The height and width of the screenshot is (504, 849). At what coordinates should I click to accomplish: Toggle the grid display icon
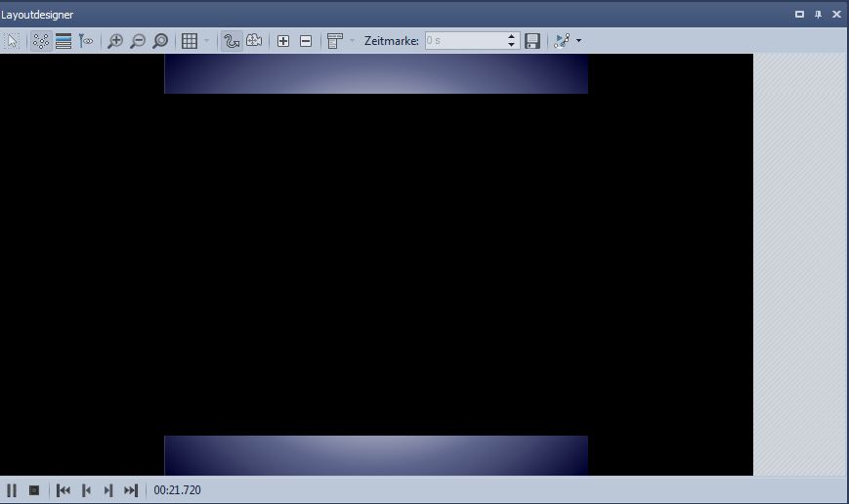(190, 41)
